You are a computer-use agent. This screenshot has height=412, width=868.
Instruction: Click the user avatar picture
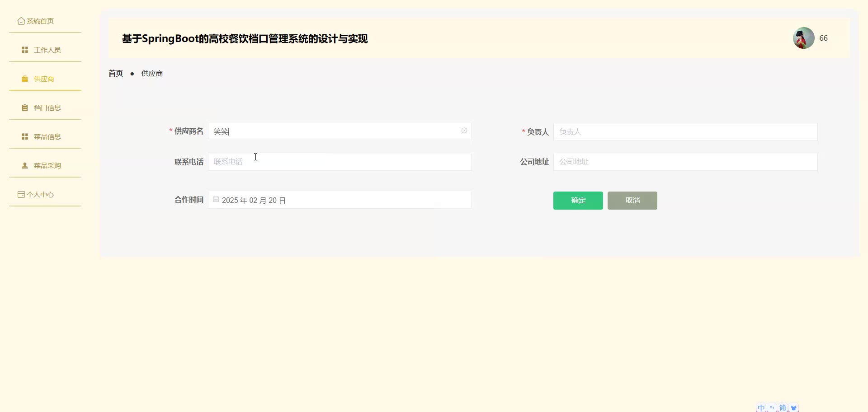[803, 38]
